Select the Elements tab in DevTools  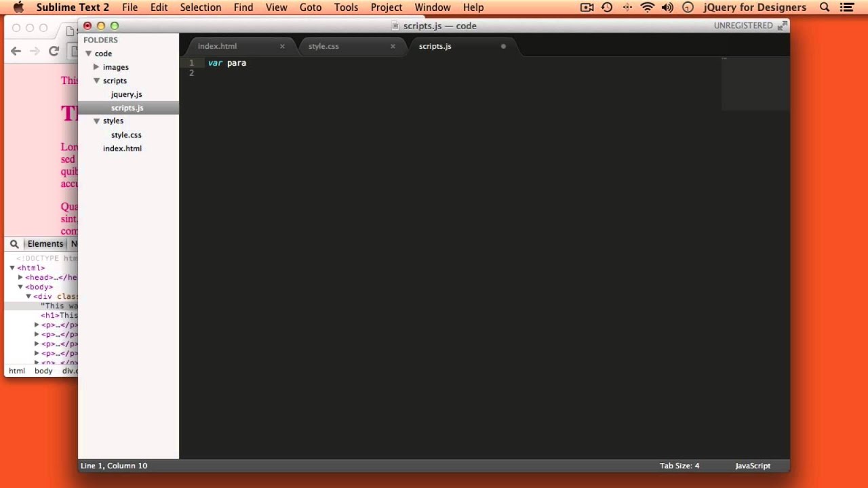click(x=45, y=244)
